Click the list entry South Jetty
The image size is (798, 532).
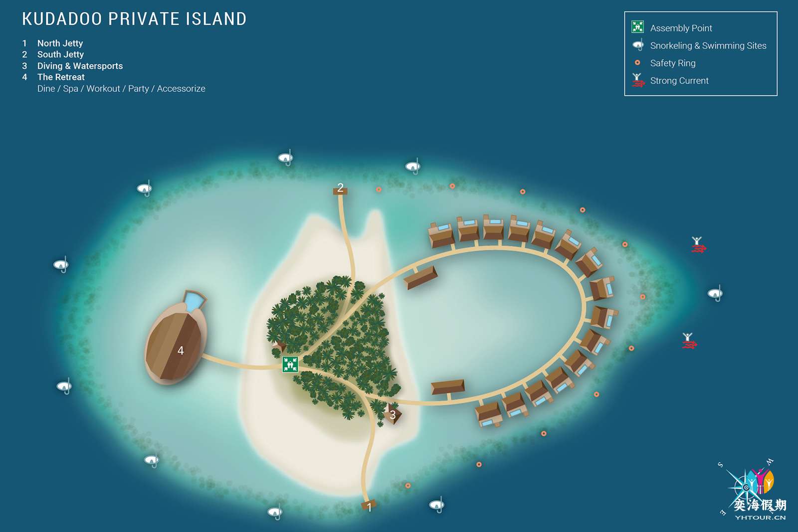(60, 54)
